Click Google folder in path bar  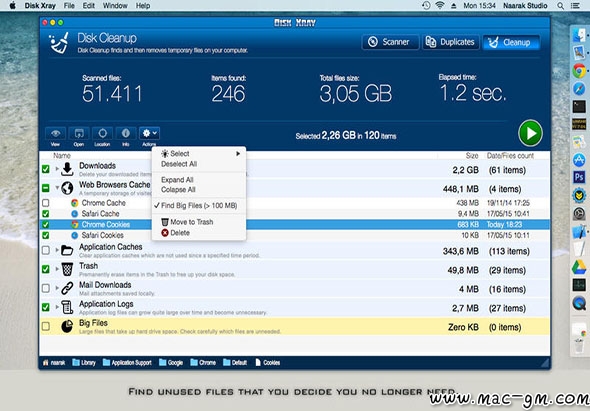(x=171, y=362)
